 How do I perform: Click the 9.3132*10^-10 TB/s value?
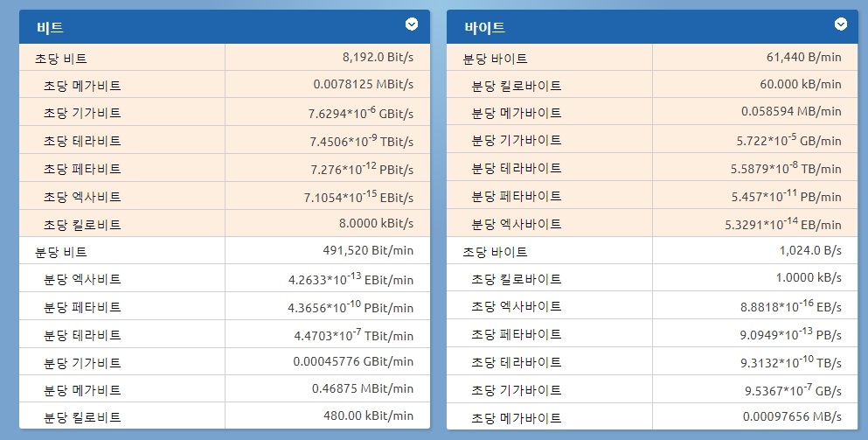coord(792,362)
